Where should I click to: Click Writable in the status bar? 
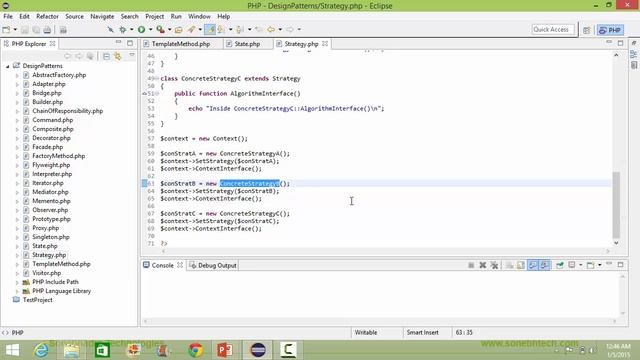(366, 333)
